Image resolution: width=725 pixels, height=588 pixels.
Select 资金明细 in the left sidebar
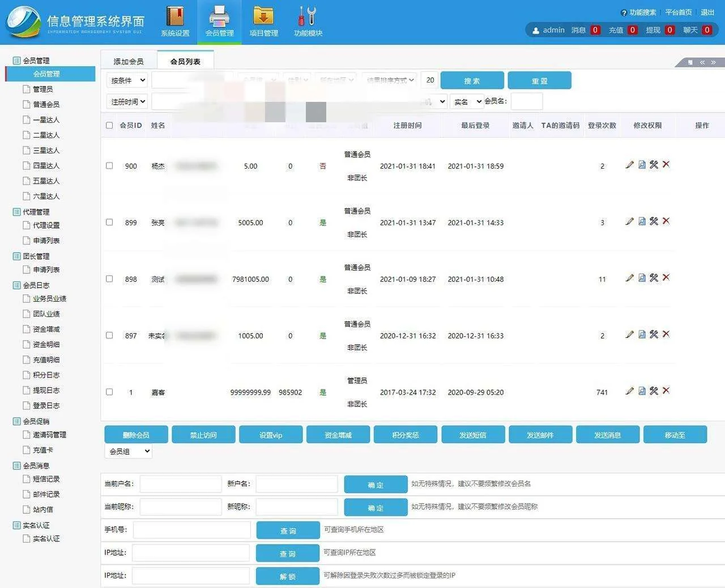coord(46,344)
